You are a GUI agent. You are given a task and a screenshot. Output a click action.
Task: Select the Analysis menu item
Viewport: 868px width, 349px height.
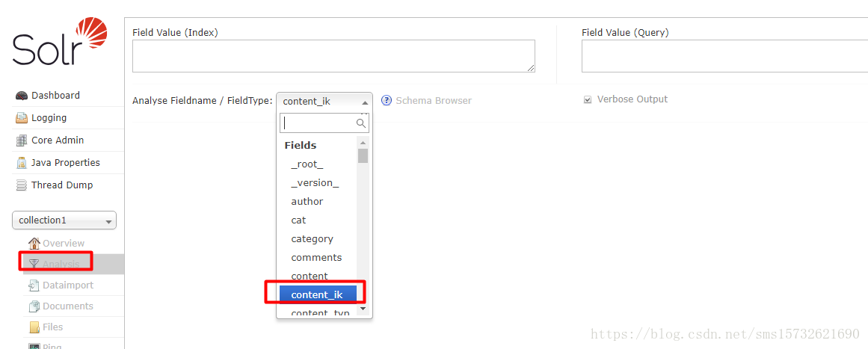62,265
